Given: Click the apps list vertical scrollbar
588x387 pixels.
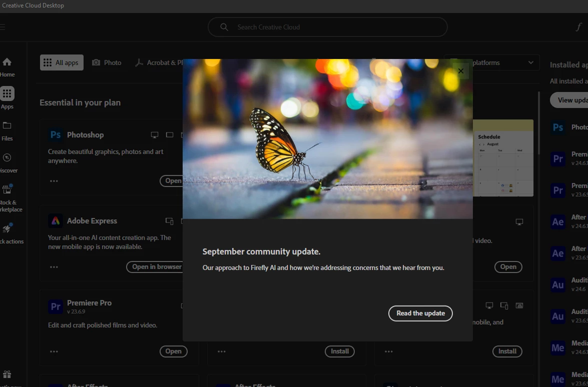Looking at the screenshot, I should click(x=539, y=122).
